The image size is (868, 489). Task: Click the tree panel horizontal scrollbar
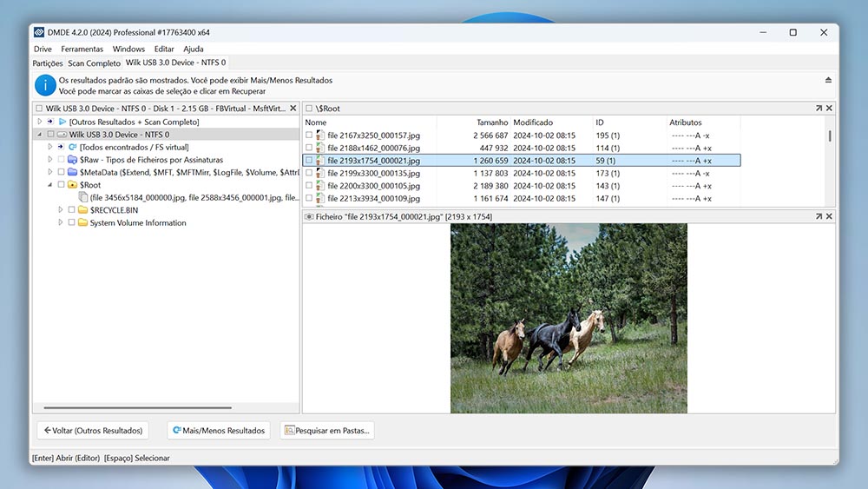pos(138,407)
